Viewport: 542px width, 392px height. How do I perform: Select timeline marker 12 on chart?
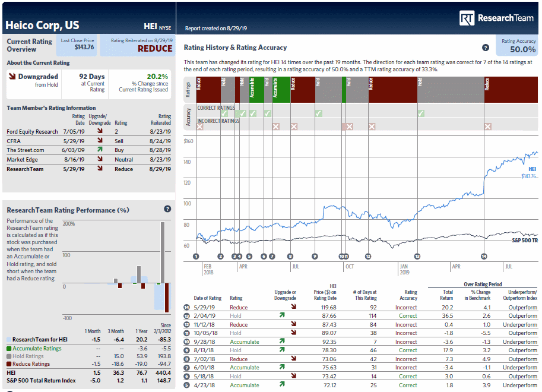pyautogui.click(x=368, y=257)
